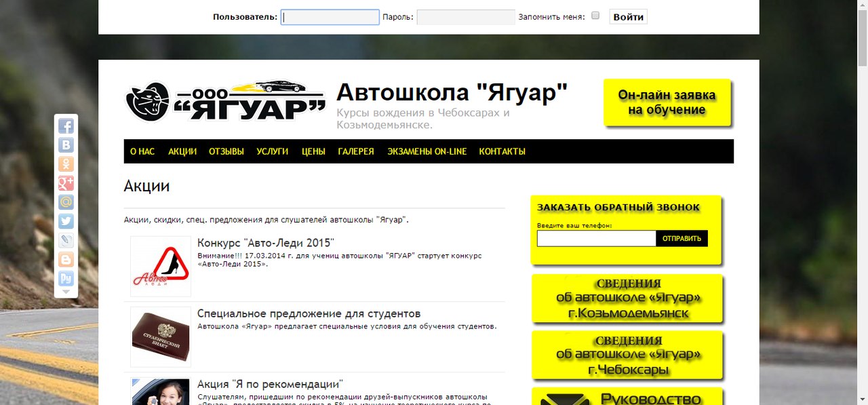Open the 'Конкурс "Авто-Леди 2015"' link
The image size is (868, 405).
266,243
